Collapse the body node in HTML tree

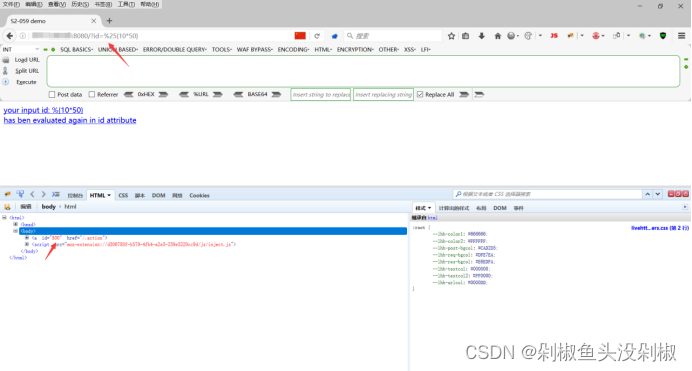tap(15, 231)
